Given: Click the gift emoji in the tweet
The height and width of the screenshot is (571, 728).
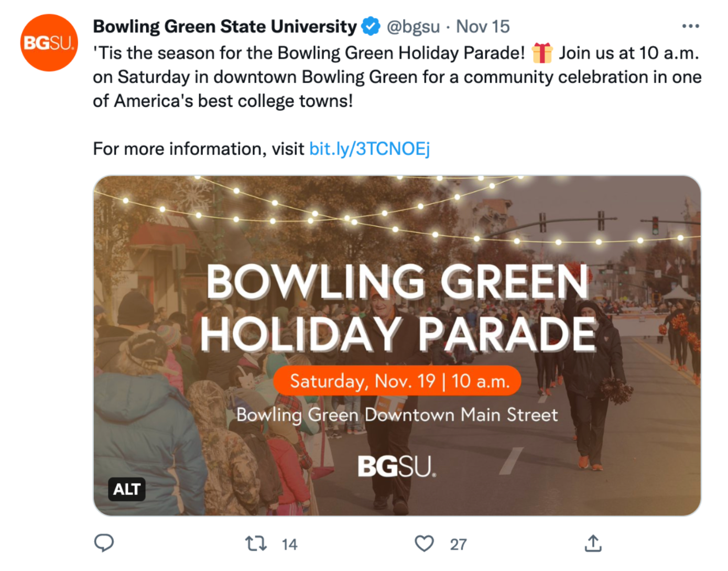Looking at the screenshot, I should (542, 53).
